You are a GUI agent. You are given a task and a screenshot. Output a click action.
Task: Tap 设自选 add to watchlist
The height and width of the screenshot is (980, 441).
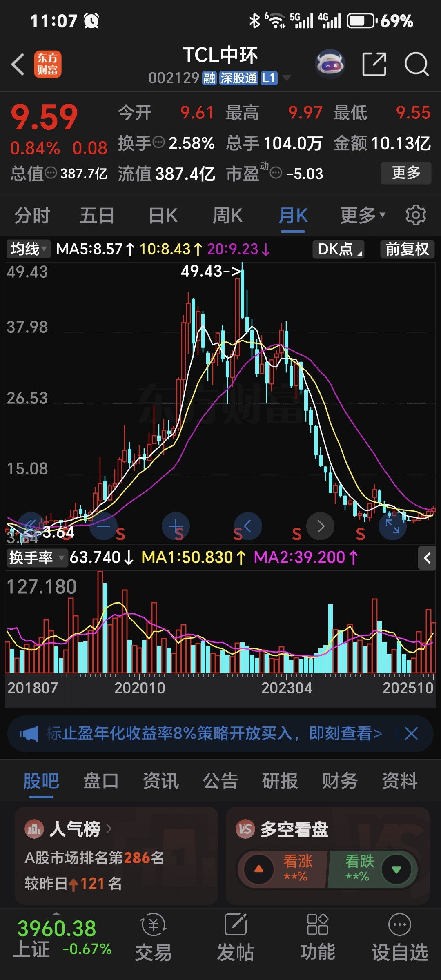[x=400, y=938]
